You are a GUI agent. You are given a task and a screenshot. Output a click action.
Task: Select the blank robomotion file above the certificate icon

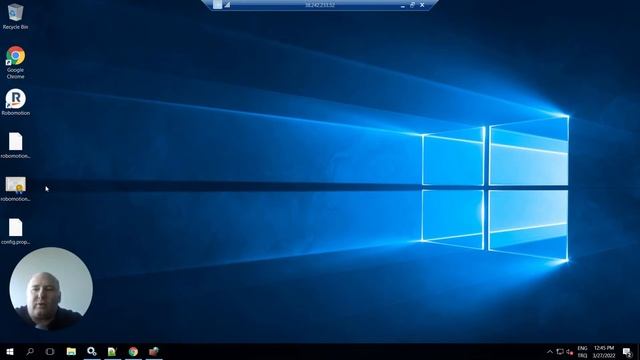click(16, 145)
